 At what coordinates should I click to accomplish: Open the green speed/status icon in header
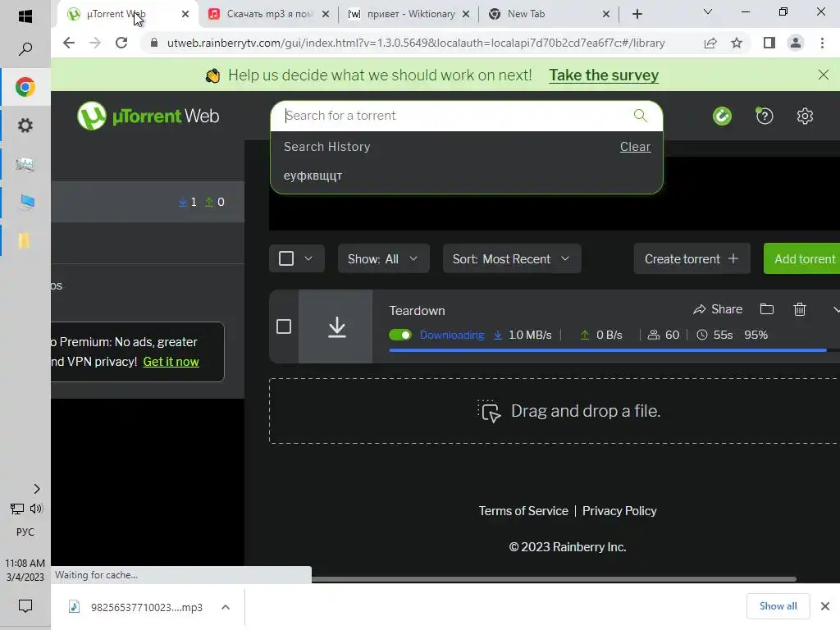pos(722,116)
